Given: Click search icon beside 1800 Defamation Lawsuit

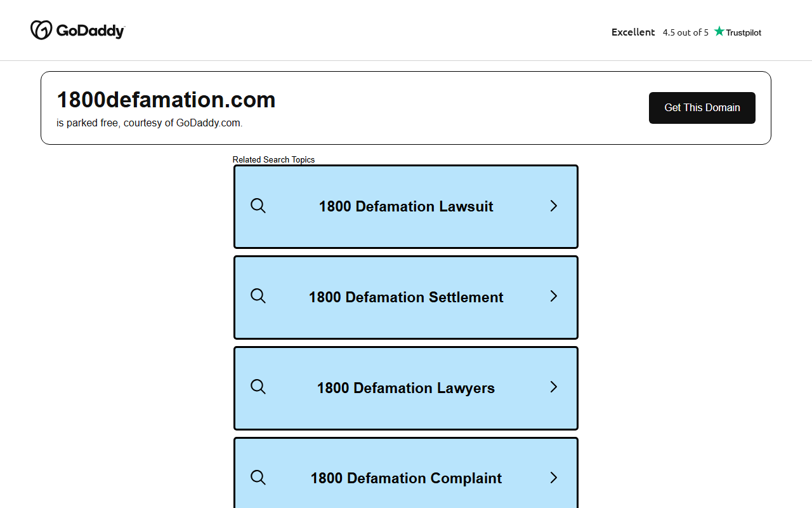Looking at the screenshot, I should pyautogui.click(x=258, y=206).
